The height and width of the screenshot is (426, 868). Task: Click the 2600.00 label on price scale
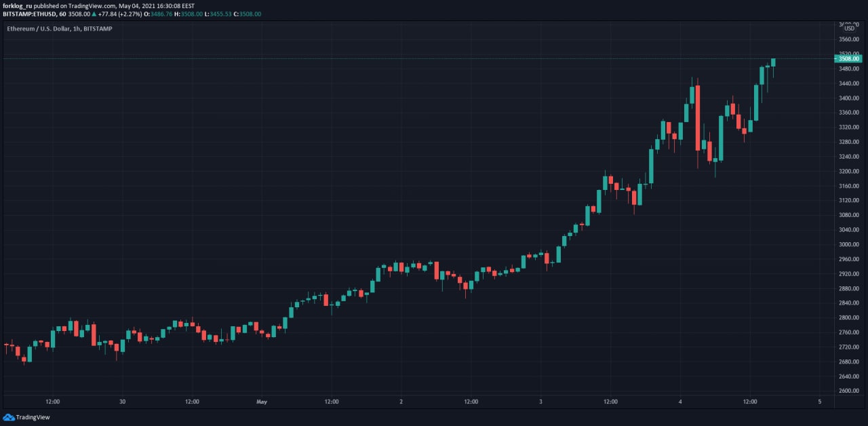click(x=849, y=391)
